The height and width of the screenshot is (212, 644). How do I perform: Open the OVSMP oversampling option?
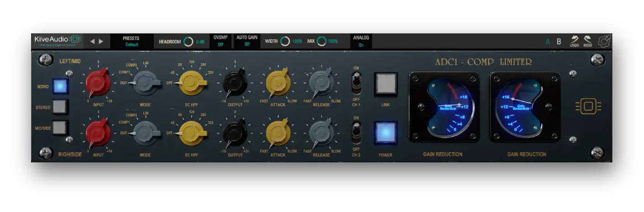tap(220, 41)
